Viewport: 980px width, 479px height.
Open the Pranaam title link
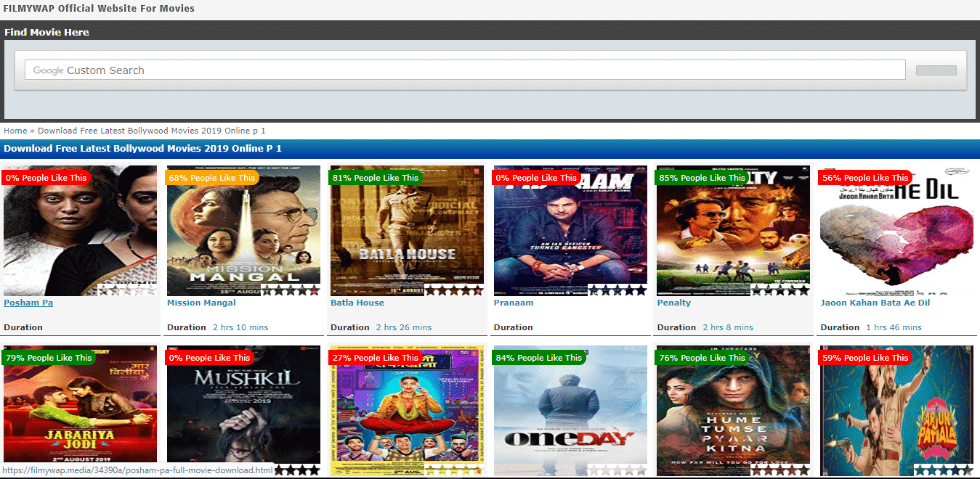[514, 303]
